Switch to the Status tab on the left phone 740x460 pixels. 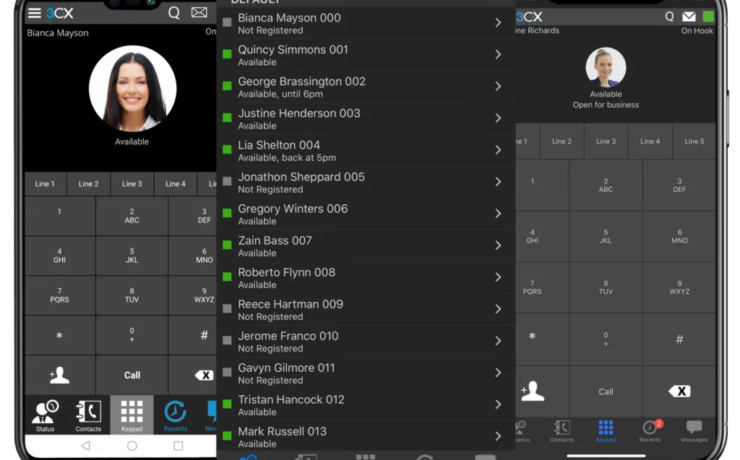(45, 415)
